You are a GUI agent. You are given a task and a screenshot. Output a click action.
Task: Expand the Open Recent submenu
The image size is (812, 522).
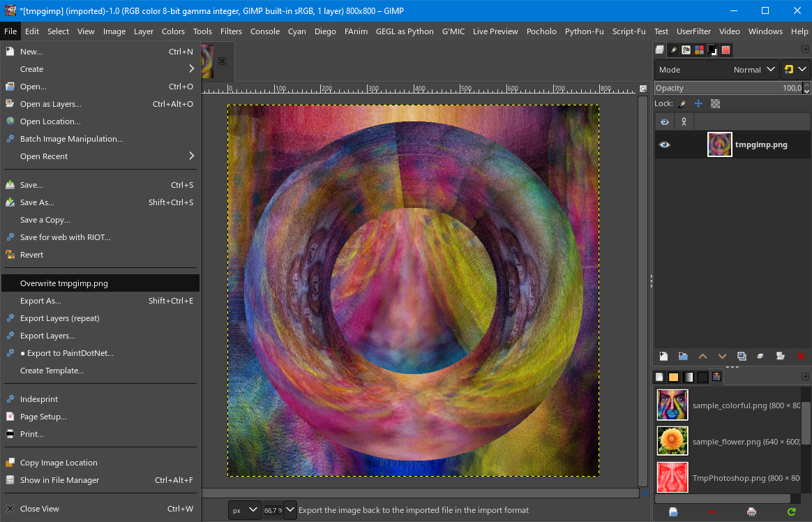point(100,156)
